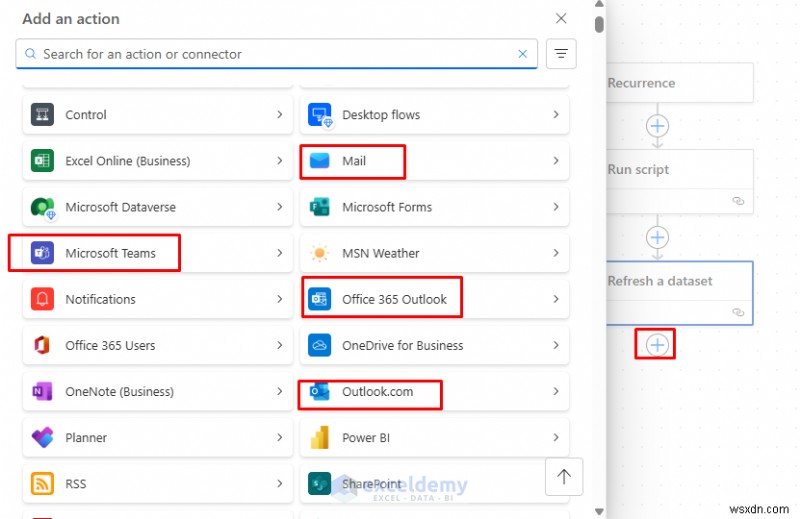The height and width of the screenshot is (519, 800).
Task: Expand the OneDrive for Business chevron
Action: [556, 345]
